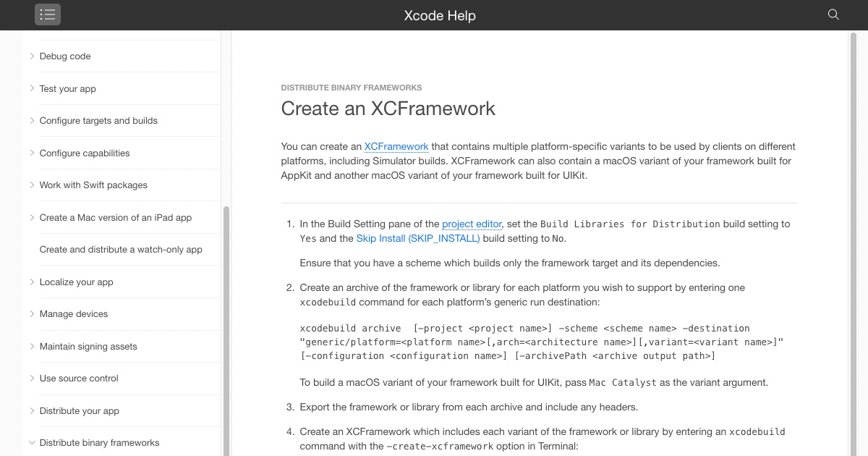The image size is (868, 456).
Task: Select the Maintain signing assets topic
Action: [88, 347]
